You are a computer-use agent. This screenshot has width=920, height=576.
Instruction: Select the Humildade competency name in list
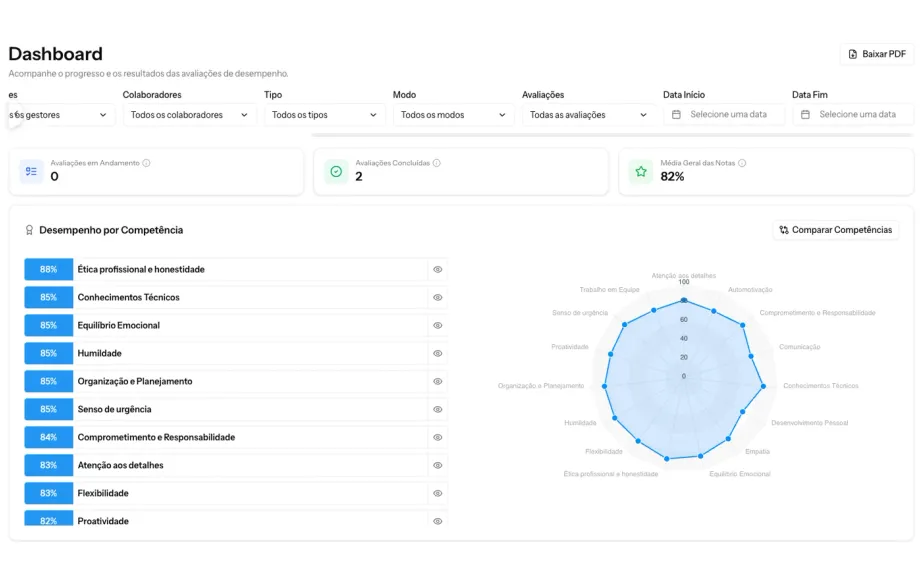(x=100, y=353)
